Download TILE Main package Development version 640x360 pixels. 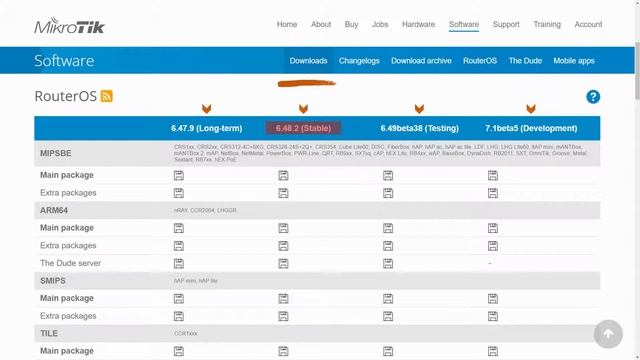click(493, 351)
